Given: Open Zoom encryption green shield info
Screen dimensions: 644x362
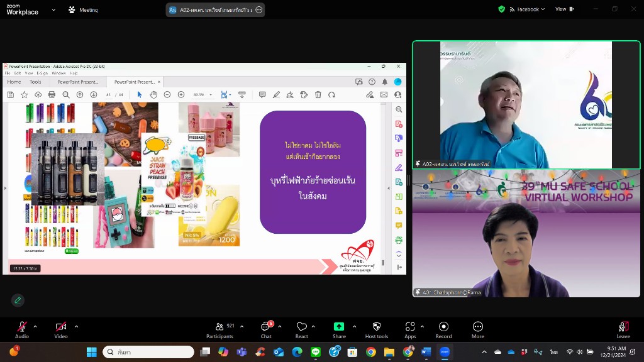Looking at the screenshot, I should click(x=501, y=9).
